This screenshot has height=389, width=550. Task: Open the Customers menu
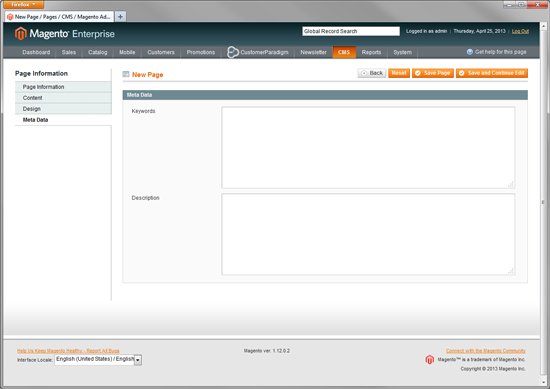point(161,52)
